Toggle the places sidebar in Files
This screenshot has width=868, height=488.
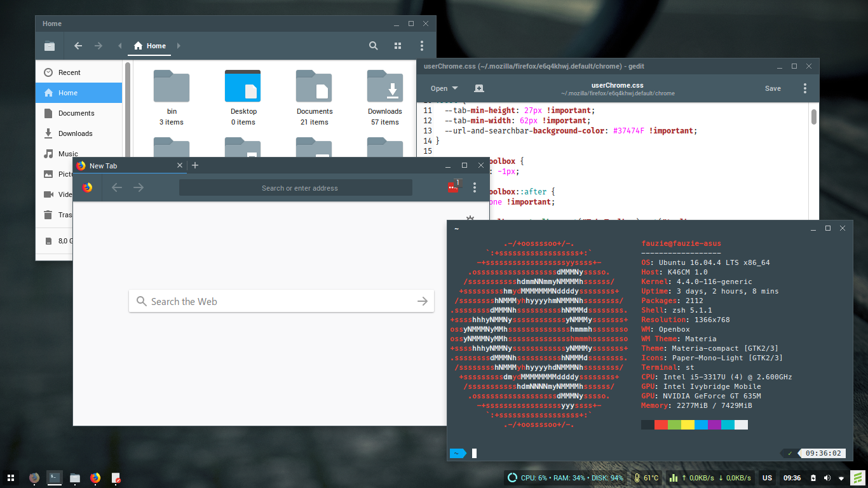click(50, 46)
